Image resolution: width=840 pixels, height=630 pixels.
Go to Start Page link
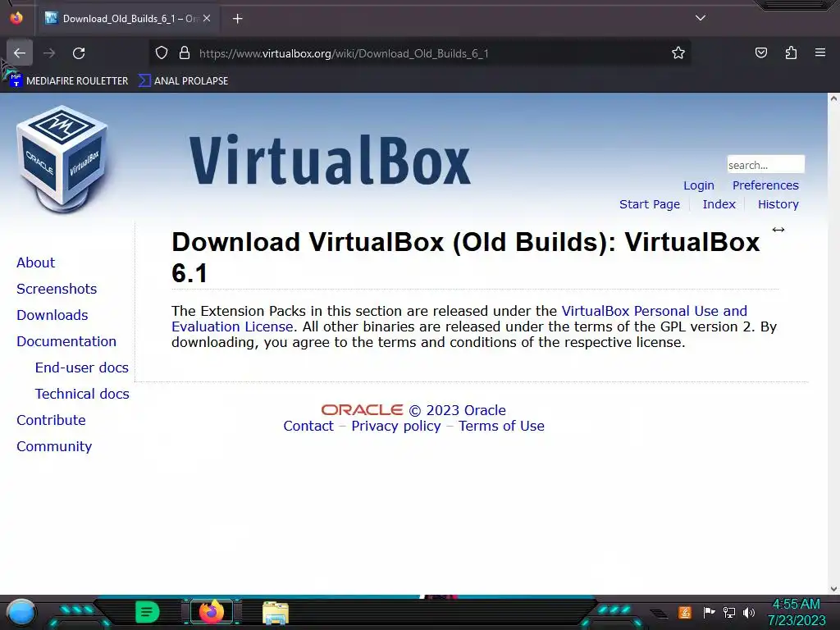[x=650, y=204]
